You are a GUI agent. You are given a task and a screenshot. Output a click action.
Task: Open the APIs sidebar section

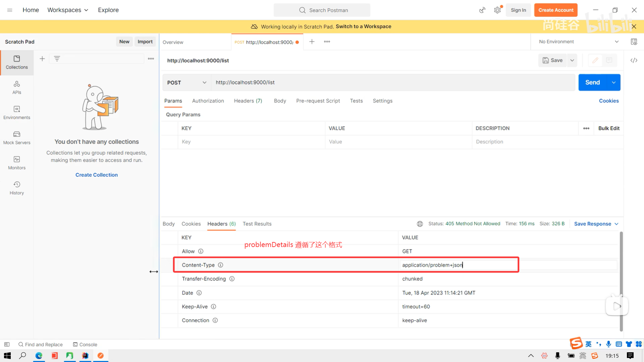point(17,87)
